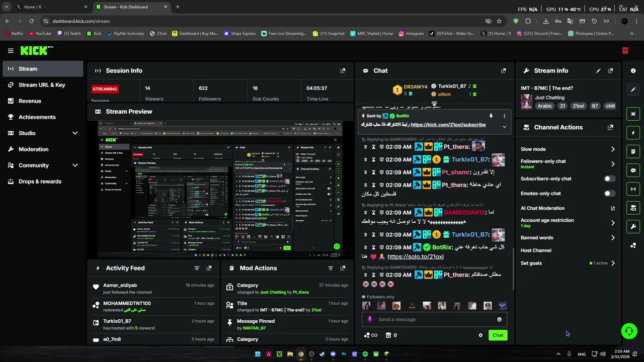Screen dimensions: 644x362
Task: Toggle the broadcast signal rail icon
Action: click(633, 189)
